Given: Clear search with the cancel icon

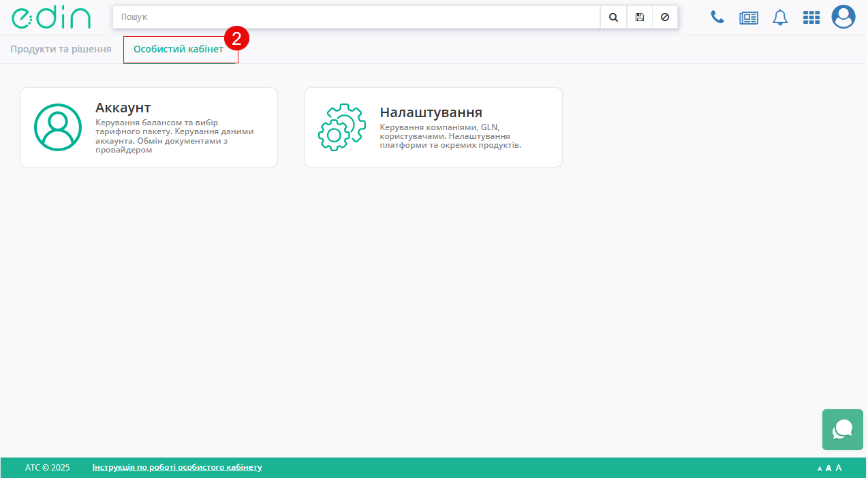Looking at the screenshot, I should pyautogui.click(x=665, y=17).
